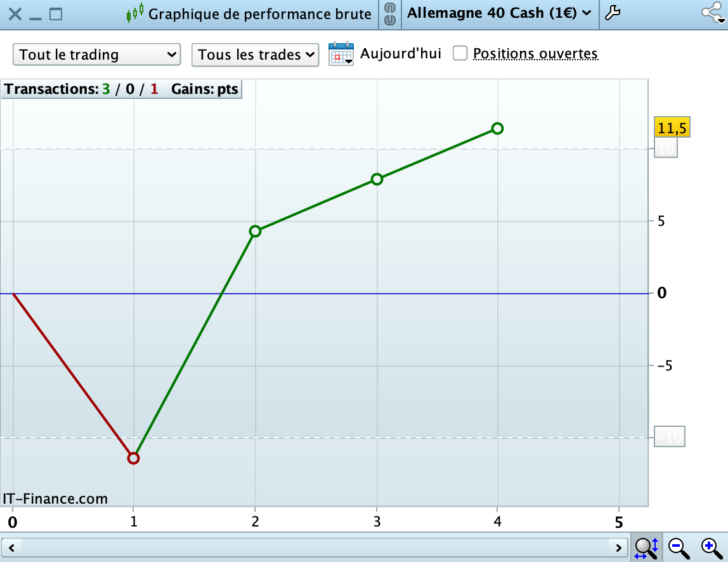This screenshot has width=728, height=562.
Task: Close the performance chart window
Action: [15, 14]
